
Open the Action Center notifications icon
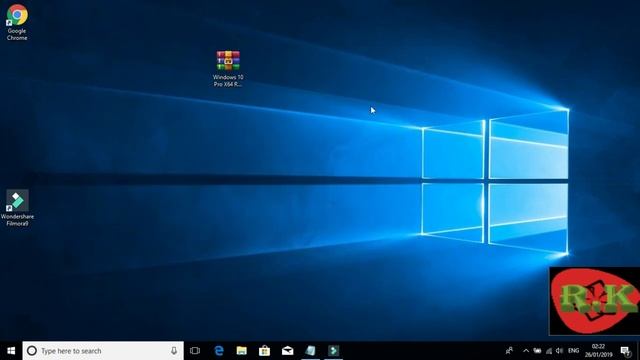(x=625, y=351)
